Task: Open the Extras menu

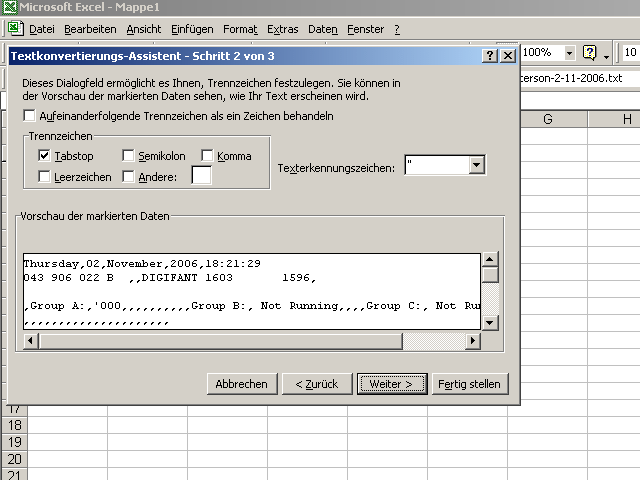Action: pyautogui.click(x=283, y=30)
